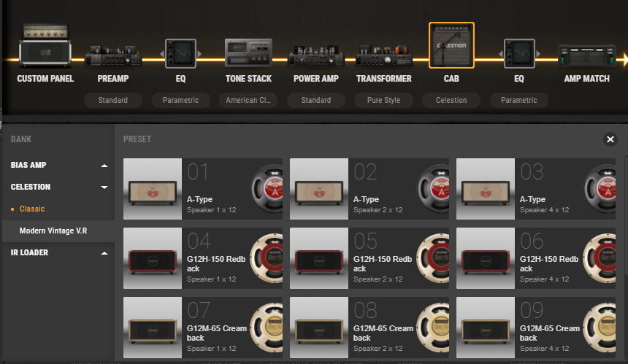Open the Preamp 'Standard' type selector

coord(113,100)
